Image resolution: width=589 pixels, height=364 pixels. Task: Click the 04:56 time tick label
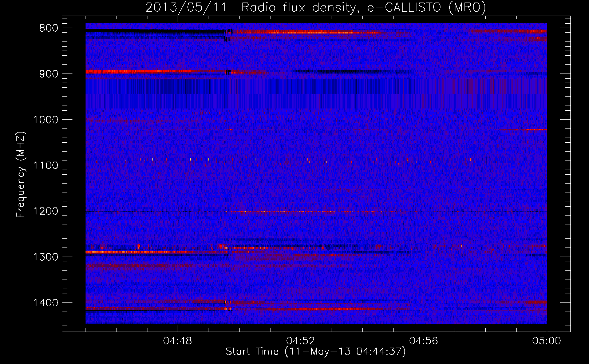coord(424,341)
